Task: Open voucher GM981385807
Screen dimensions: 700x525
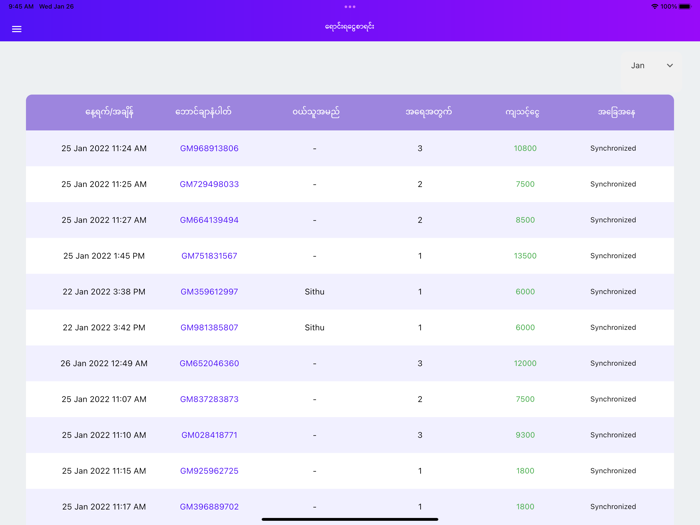Action: (x=209, y=327)
